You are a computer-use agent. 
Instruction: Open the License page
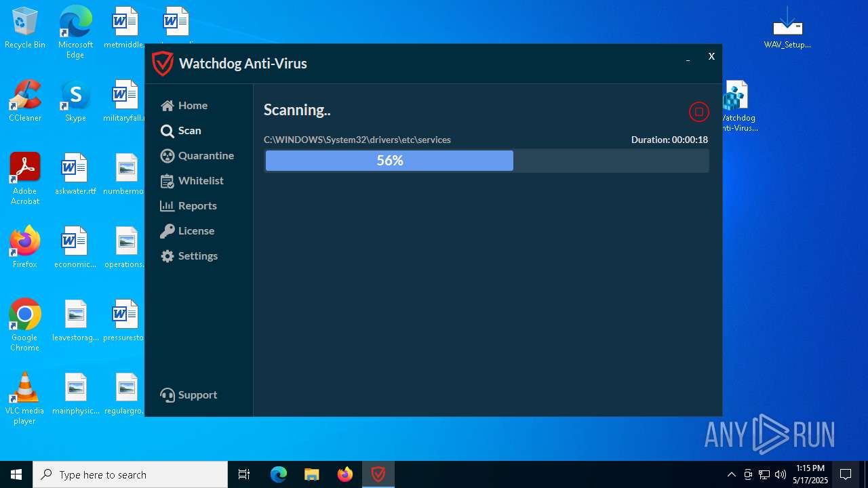pos(187,231)
